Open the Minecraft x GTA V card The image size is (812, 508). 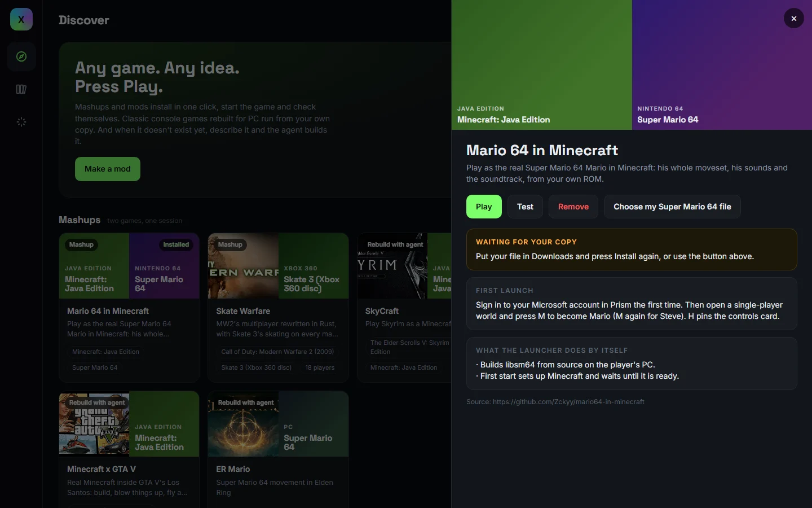[x=129, y=449]
